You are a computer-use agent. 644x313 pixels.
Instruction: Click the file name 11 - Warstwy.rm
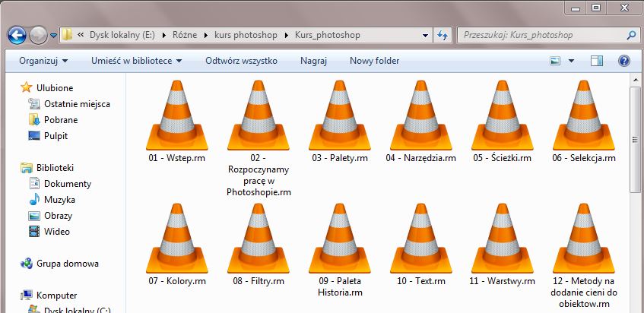pos(503,281)
